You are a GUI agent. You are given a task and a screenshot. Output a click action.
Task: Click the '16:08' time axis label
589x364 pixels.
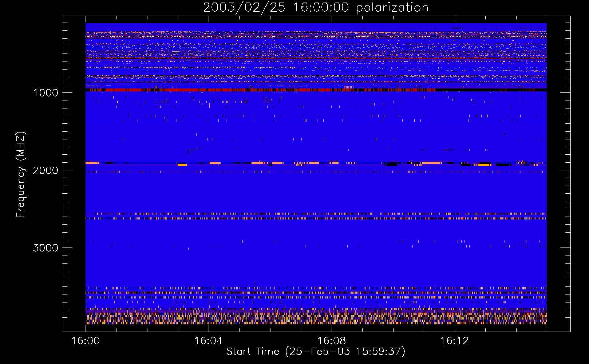click(x=332, y=341)
